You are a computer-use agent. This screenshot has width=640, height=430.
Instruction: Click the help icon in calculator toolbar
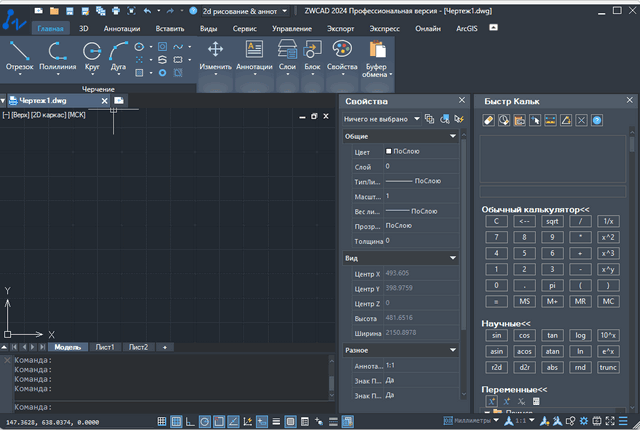coord(596,120)
